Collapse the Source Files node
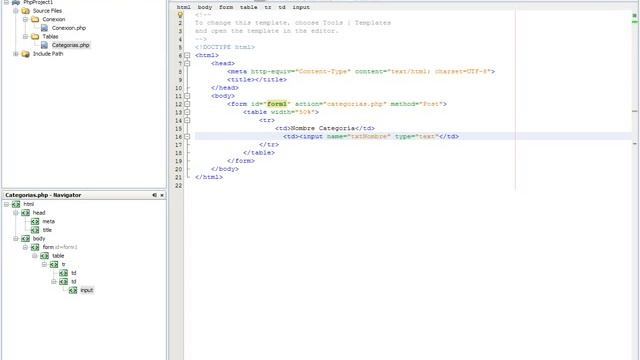640x360 pixels. [x=16, y=11]
